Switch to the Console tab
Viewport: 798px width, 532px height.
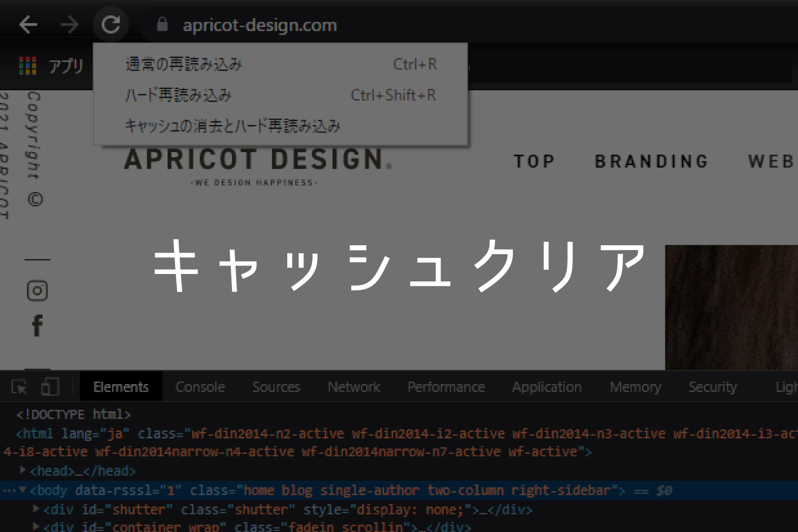(x=201, y=387)
